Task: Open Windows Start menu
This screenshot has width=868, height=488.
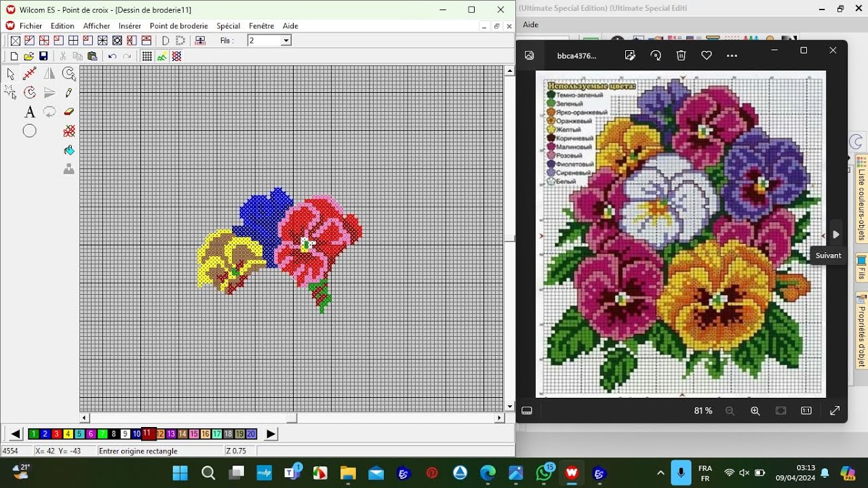Action: tap(180, 473)
